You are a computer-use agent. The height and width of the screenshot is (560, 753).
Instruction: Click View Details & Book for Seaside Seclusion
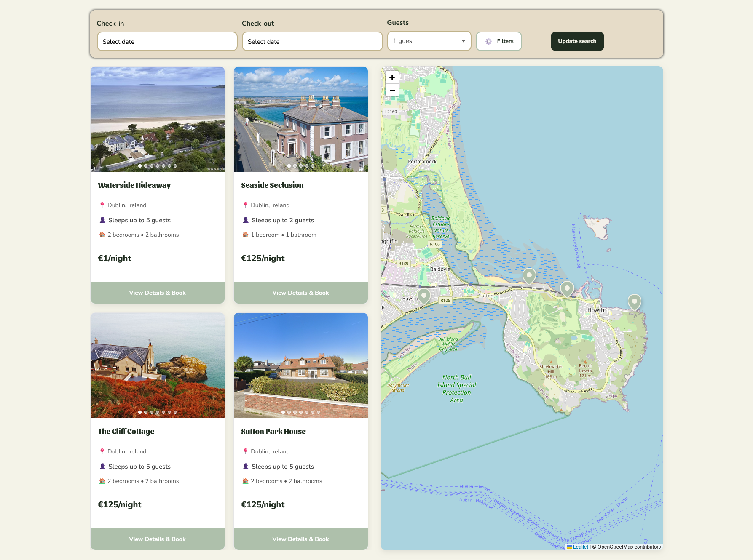(300, 293)
